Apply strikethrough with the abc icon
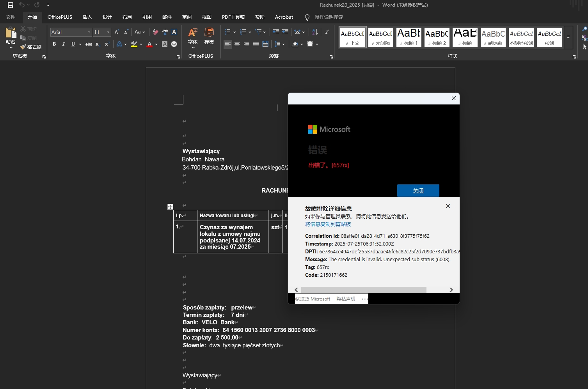The image size is (588, 389). coord(89,44)
